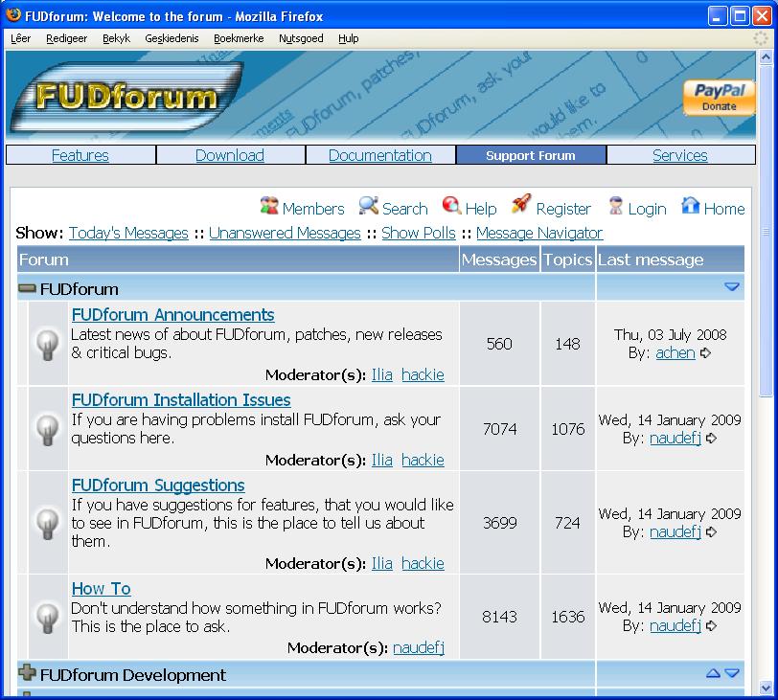The width and height of the screenshot is (778, 700).
Task: Open the Geskiedenis menu
Action: coord(173,38)
